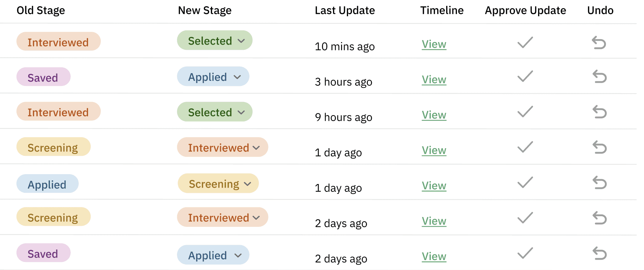Undo the update made 9 hours ago
The height and width of the screenshot is (270, 644).
[x=600, y=112]
